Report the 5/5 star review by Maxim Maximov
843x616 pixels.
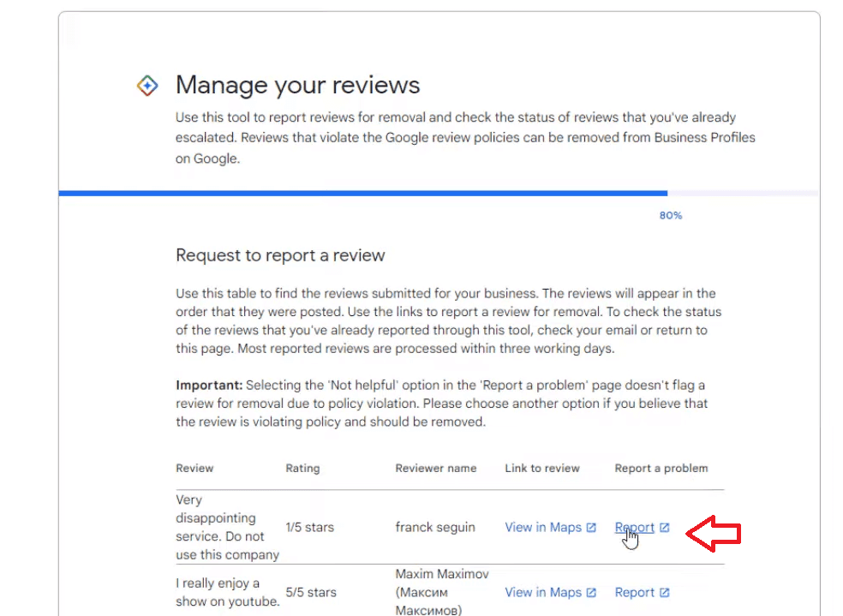pos(635,592)
